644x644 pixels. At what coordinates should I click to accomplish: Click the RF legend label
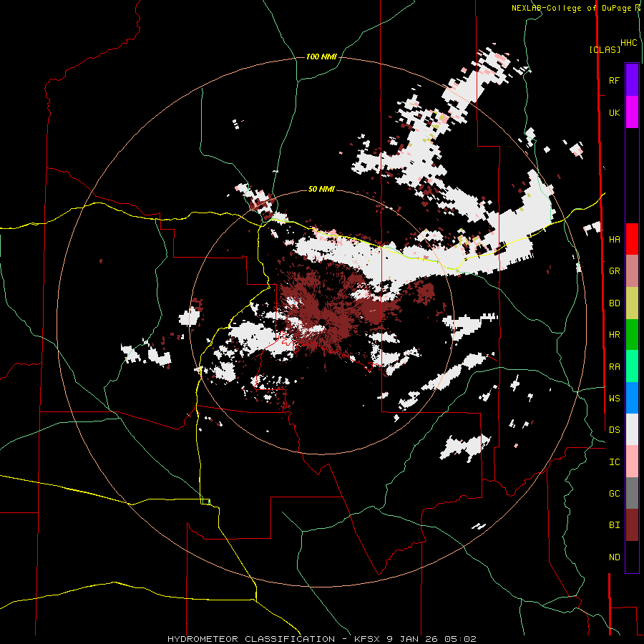coord(614,80)
